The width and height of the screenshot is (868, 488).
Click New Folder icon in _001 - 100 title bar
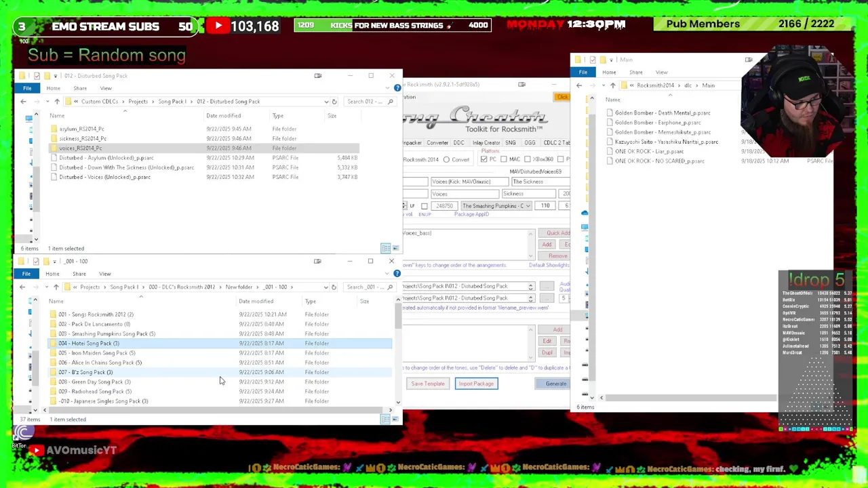45,262
